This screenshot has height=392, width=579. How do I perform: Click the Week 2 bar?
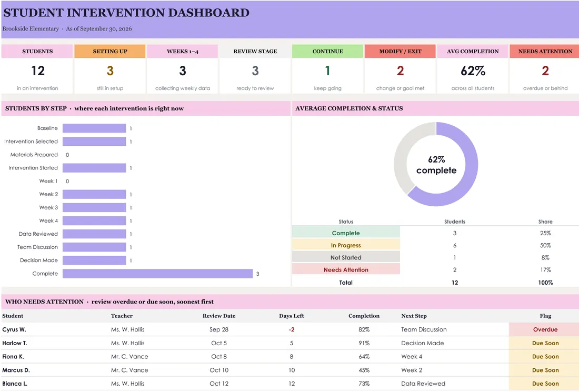94,194
